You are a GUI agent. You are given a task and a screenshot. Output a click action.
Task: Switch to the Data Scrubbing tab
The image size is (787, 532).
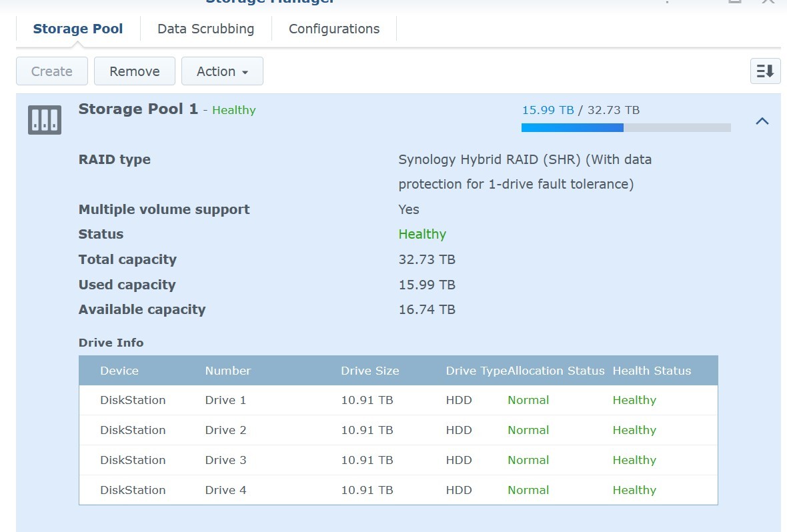[205, 29]
